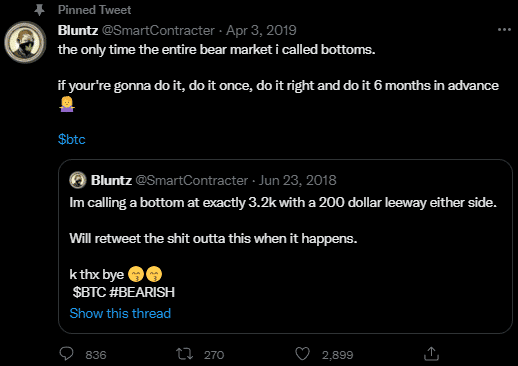This screenshot has width=518, height=366.
Task: Click Show this thread link
Action: [x=120, y=313]
